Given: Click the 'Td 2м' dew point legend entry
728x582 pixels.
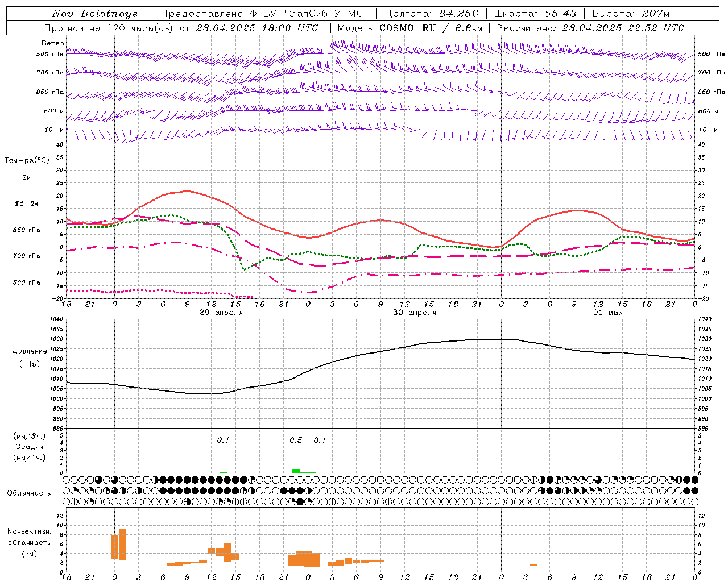Looking at the screenshot, I should (x=26, y=203).
